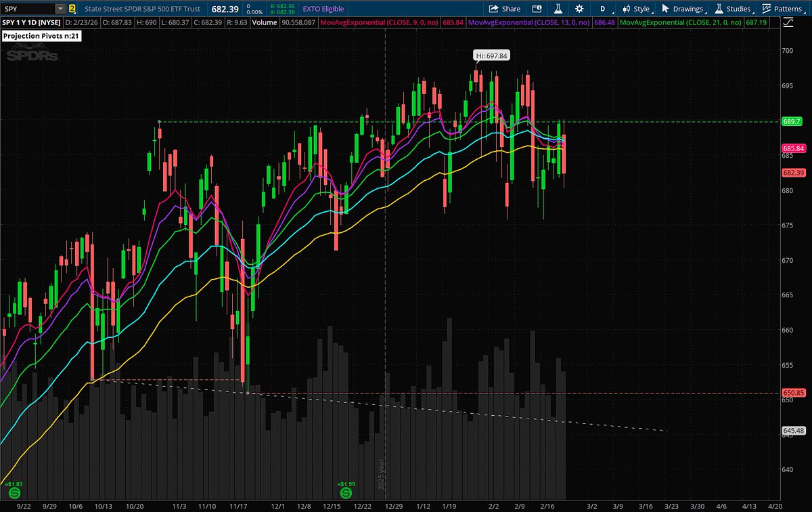This screenshot has width=812, height=512.
Task: Click the EMA 13 value 686.48 in header
Action: 604,22
